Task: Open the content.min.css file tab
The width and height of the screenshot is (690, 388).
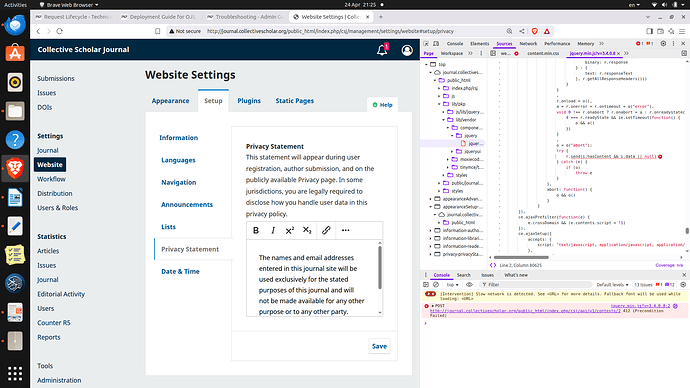Action: (543, 53)
